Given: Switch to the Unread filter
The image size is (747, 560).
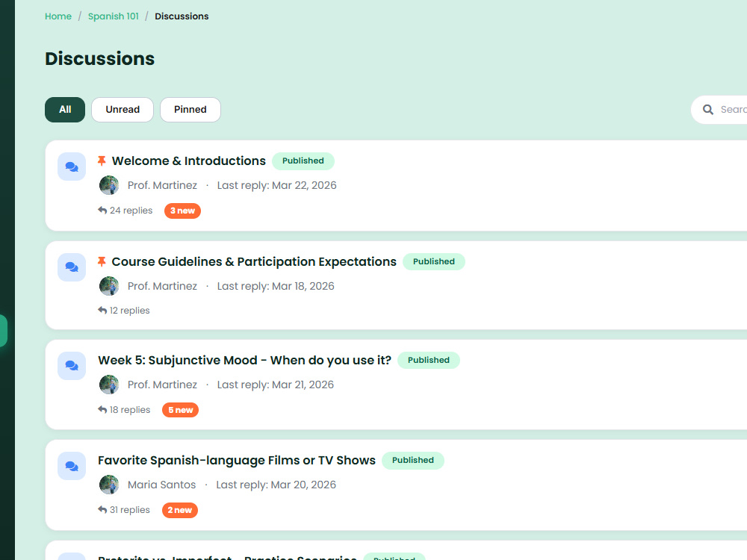Looking at the screenshot, I should coord(123,110).
